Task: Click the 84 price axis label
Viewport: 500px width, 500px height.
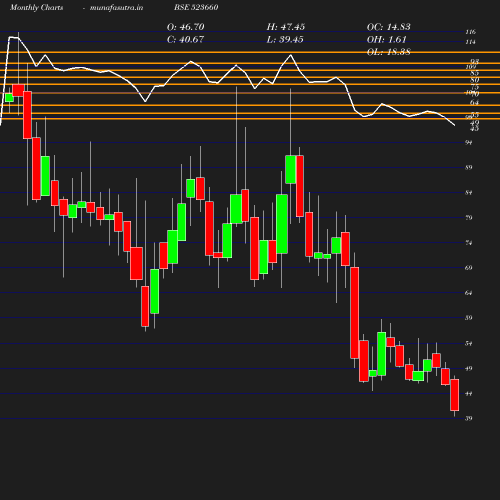Action: [x=469, y=193]
